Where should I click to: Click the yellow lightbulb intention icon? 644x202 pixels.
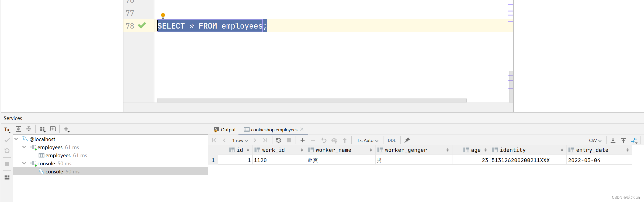163,16
